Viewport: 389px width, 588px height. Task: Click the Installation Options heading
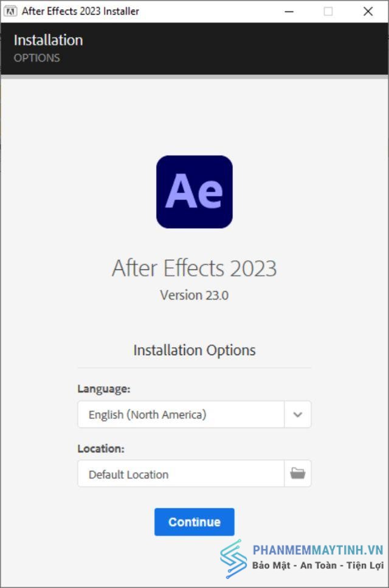coord(194,350)
